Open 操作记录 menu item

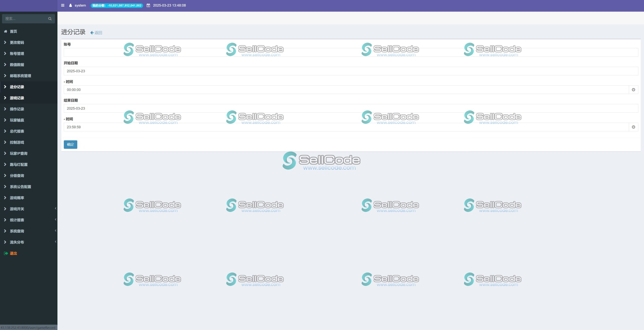(x=29, y=109)
